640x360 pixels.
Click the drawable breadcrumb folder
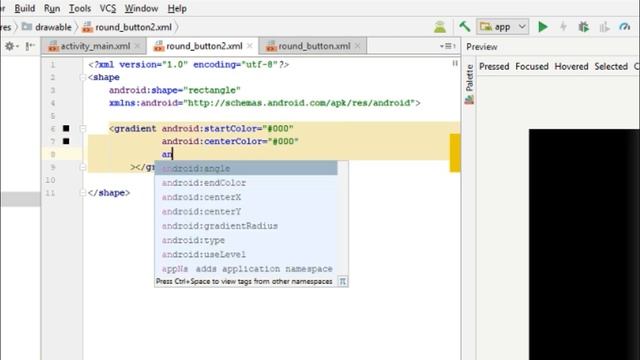[47, 27]
